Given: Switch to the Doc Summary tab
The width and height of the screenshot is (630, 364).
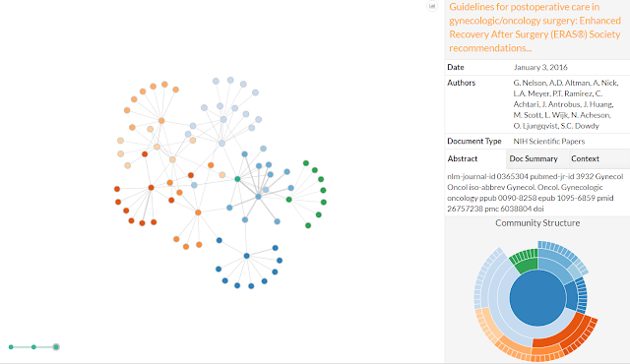Looking at the screenshot, I should [x=534, y=159].
